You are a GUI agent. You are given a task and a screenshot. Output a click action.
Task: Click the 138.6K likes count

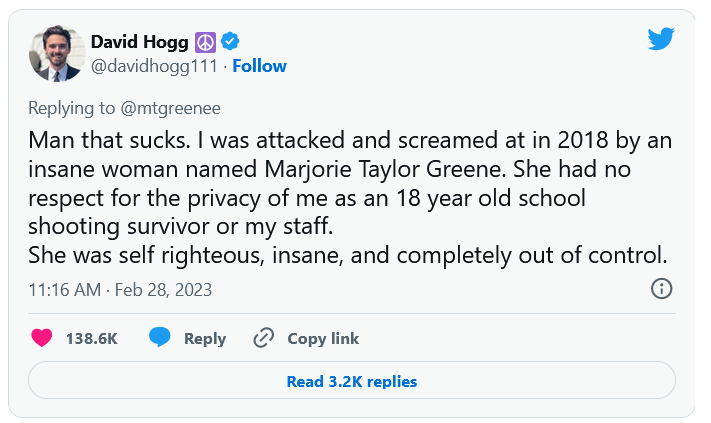[x=92, y=339]
